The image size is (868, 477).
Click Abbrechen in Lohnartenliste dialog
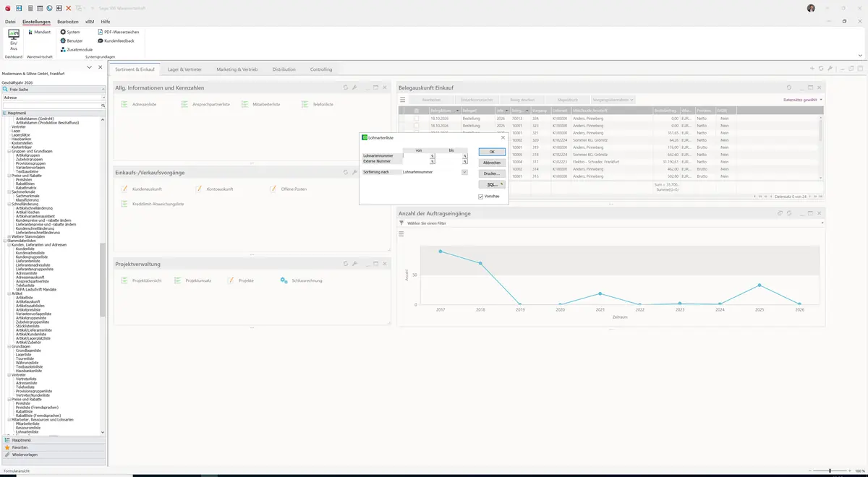492,163
